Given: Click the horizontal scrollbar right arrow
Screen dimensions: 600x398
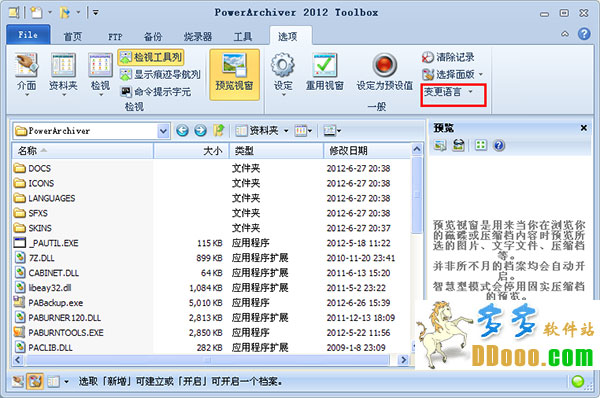Looking at the screenshot, I should 403,360.
